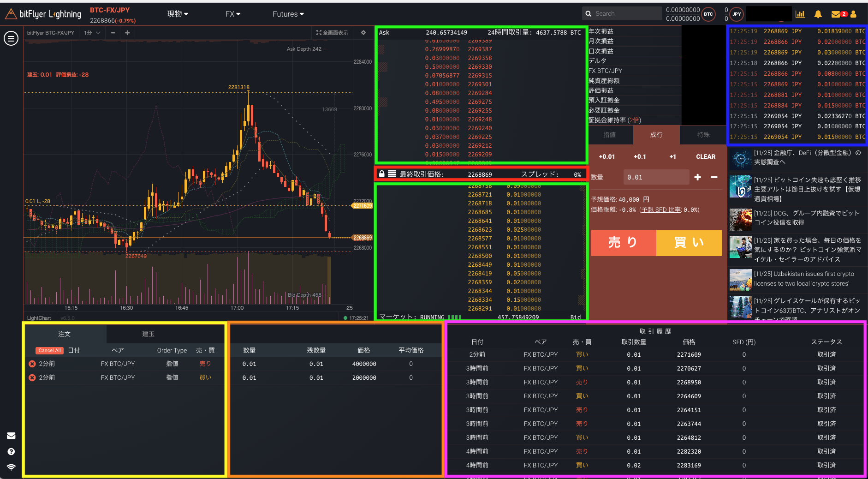Open the help question mark icon
Image resolution: width=868 pixels, height=479 pixels.
click(11, 452)
